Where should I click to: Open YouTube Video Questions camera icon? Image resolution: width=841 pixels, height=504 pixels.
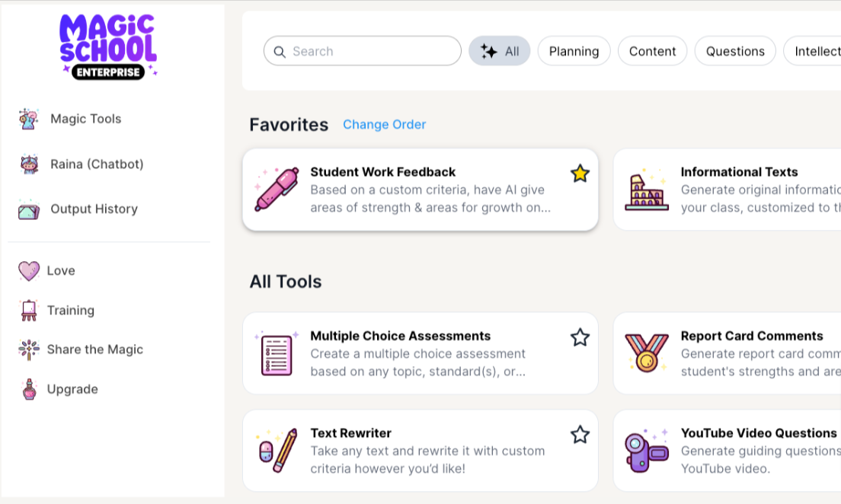point(646,451)
